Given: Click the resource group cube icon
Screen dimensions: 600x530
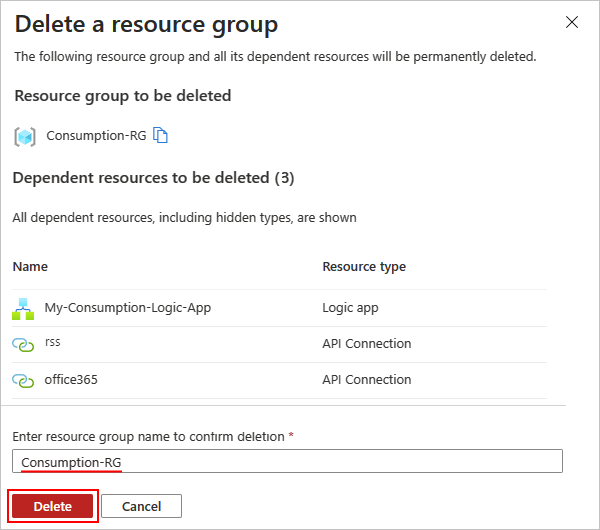Looking at the screenshot, I should 25,137.
